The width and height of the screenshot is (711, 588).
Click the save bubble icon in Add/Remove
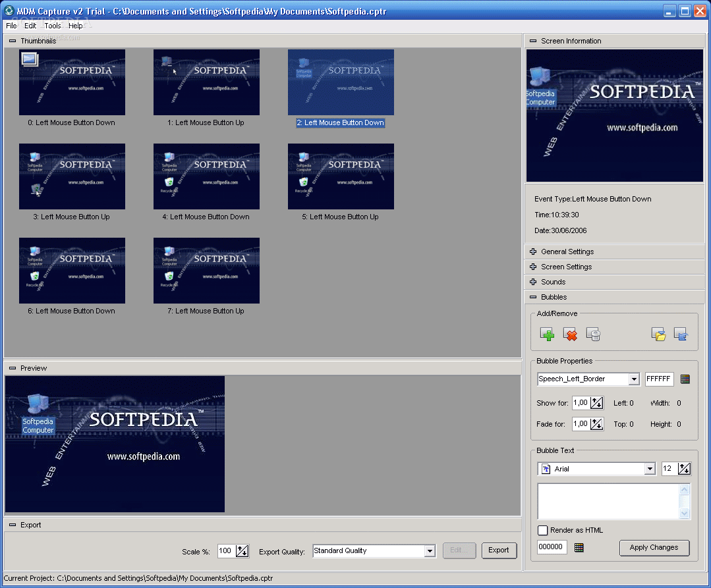681,334
